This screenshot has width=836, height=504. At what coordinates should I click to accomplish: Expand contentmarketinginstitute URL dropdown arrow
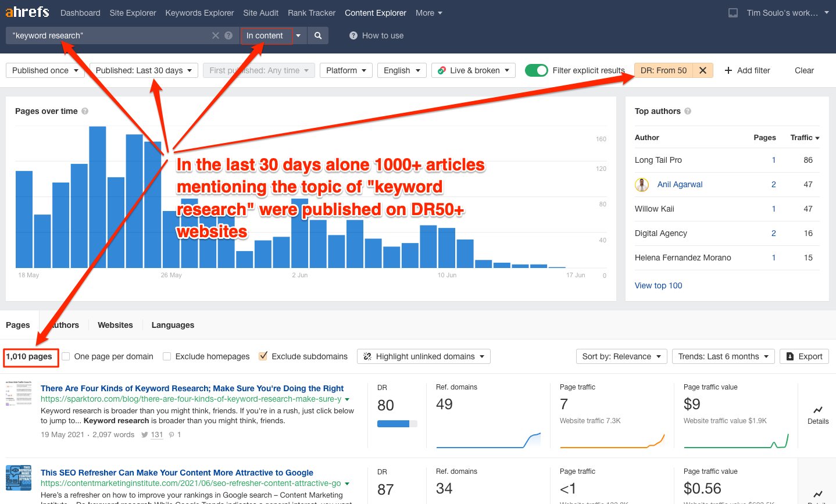(x=347, y=484)
